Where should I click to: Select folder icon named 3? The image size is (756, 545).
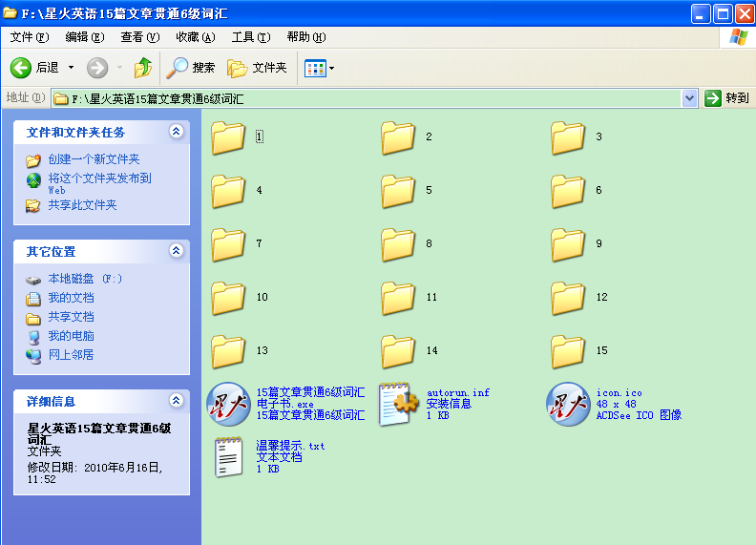coord(568,137)
